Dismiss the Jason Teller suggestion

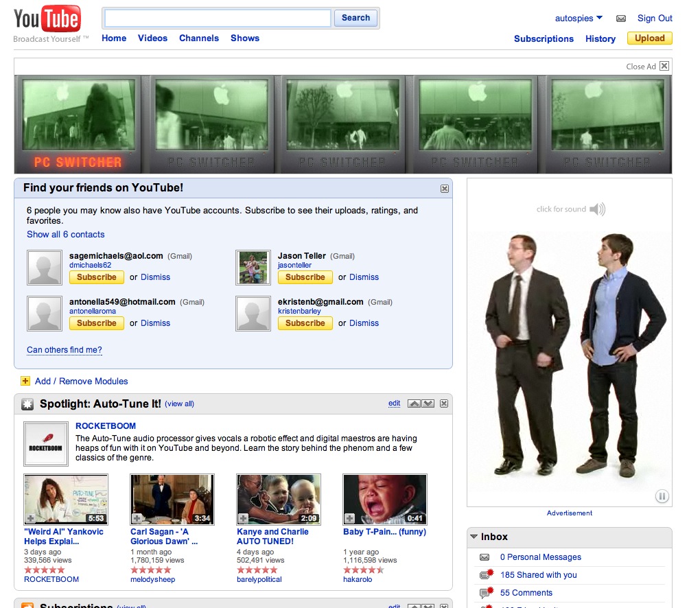pyautogui.click(x=364, y=277)
